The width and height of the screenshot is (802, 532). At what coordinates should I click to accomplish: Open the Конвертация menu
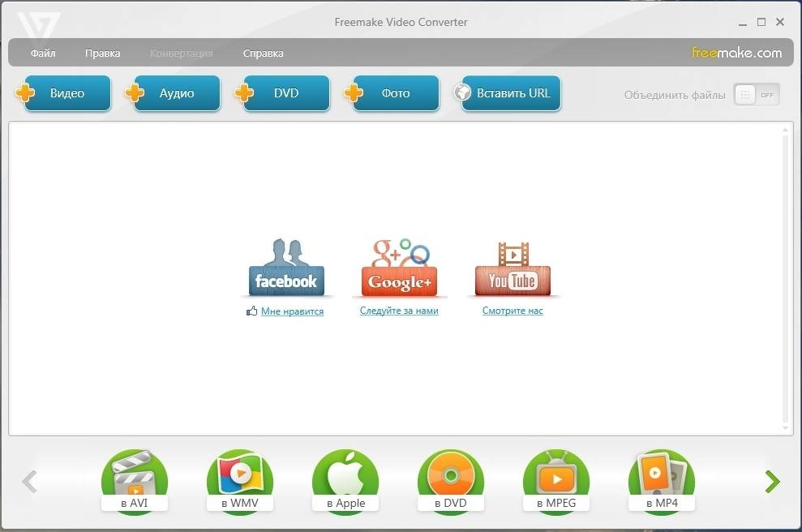coord(182,54)
